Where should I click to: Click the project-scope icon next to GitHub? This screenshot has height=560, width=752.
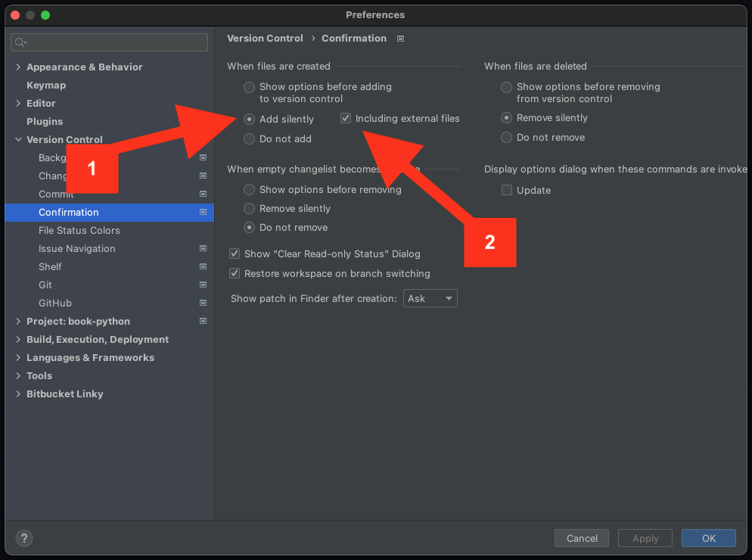pos(203,303)
